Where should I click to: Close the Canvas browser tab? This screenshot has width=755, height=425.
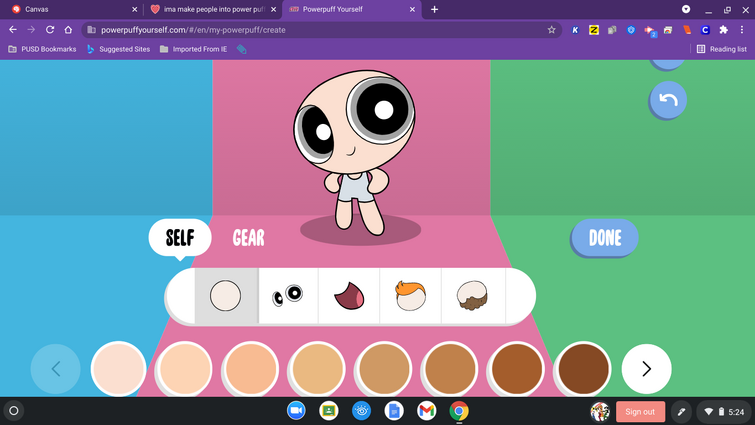[x=134, y=9]
